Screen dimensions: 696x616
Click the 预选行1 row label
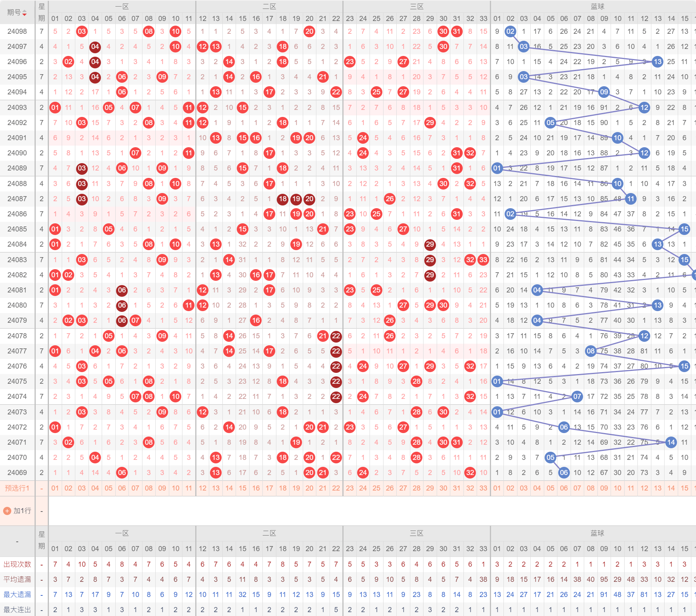pyautogui.click(x=17, y=488)
